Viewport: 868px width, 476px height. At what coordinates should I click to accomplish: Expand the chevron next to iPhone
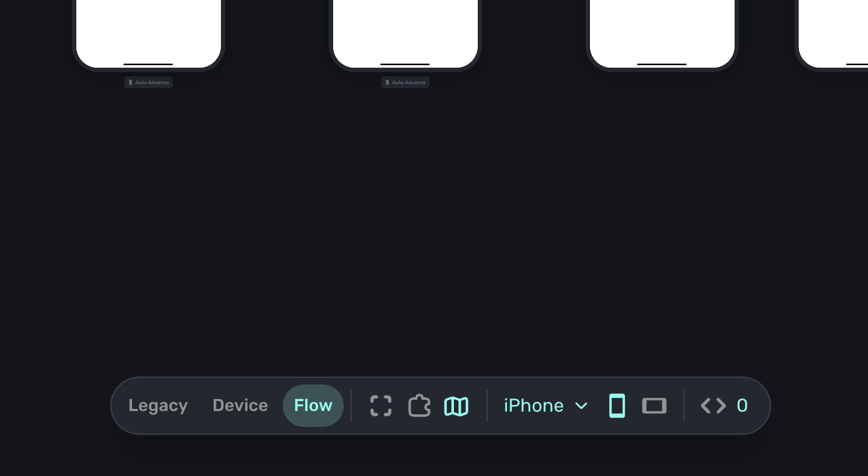(581, 406)
